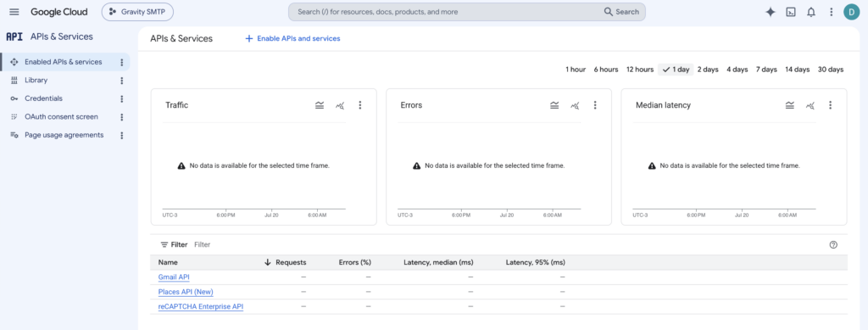Open the reCAPTCHA Enterprise API link
The height and width of the screenshot is (330, 868).
(201, 307)
